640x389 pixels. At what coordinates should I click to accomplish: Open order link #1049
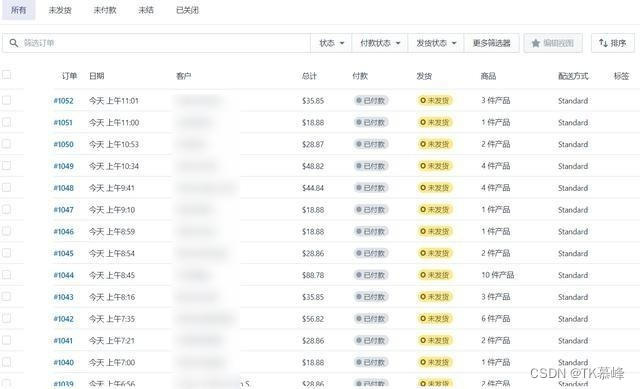pos(63,166)
